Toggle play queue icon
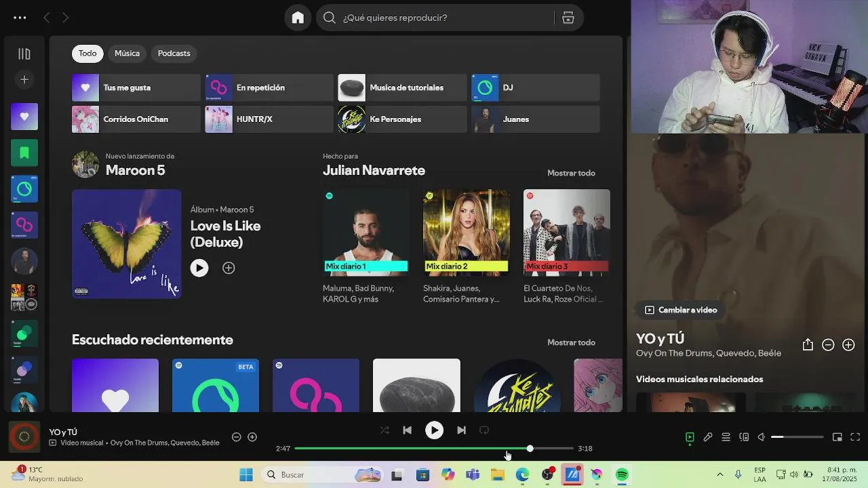This screenshot has height=488, width=868. (726, 437)
